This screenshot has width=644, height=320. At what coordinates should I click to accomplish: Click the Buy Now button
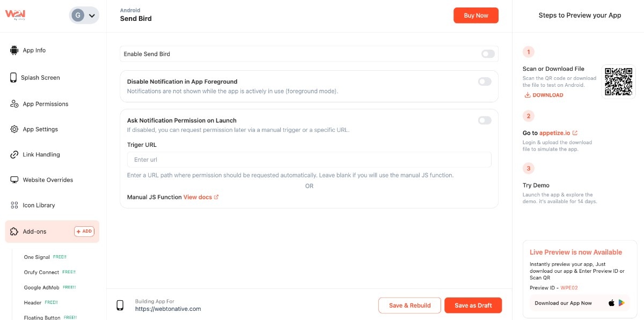pos(475,16)
